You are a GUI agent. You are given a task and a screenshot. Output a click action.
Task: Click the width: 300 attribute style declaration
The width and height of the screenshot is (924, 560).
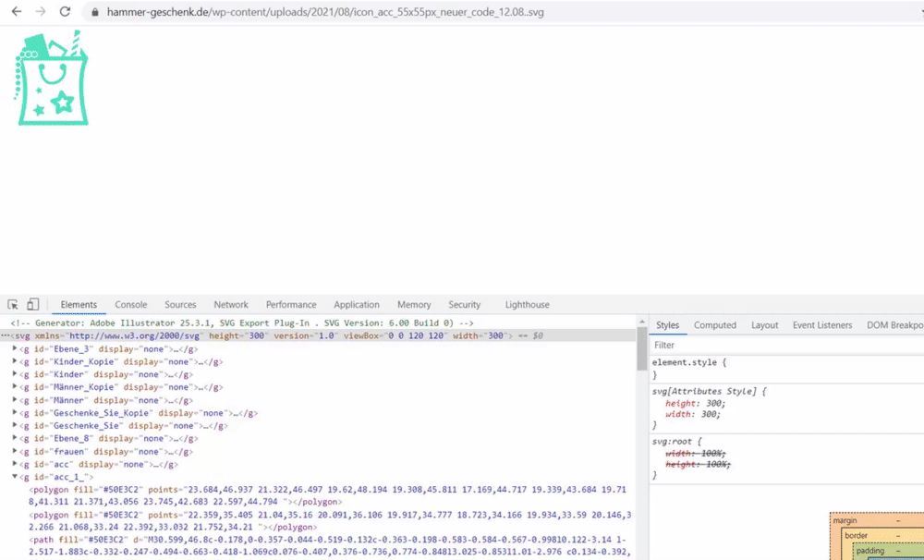pyautogui.click(x=693, y=414)
